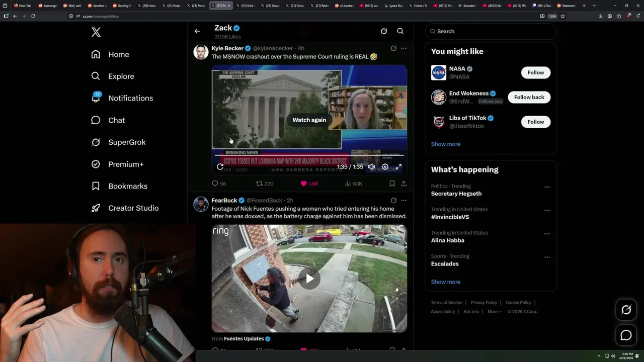Image resolution: width=644 pixels, height=362 pixels.
Task: Switch to the New Tab browser tab
Action: [22, 6]
